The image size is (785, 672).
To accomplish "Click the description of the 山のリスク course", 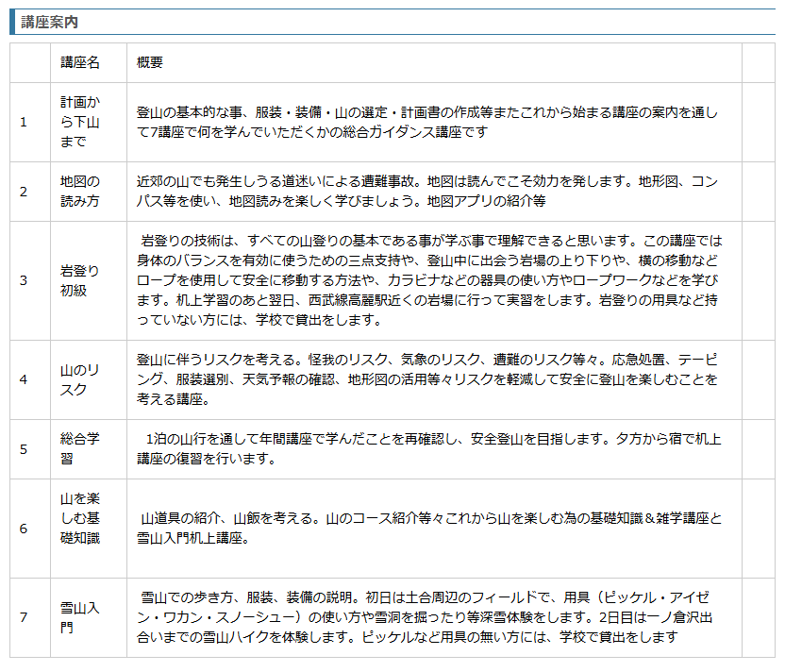I will click(x=426, y=379).
